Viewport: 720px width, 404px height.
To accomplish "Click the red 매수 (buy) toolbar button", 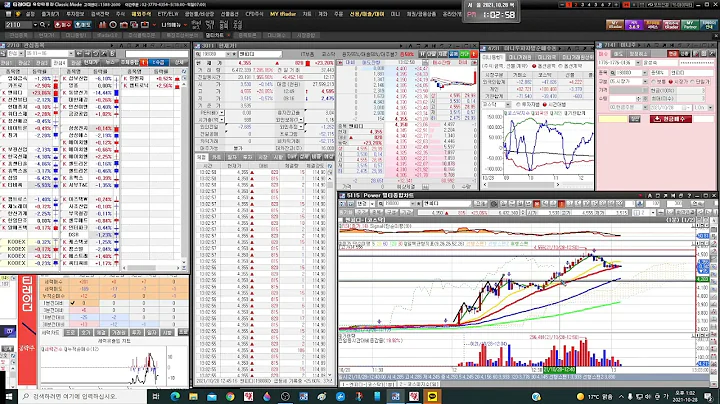I will coord(63,24).
